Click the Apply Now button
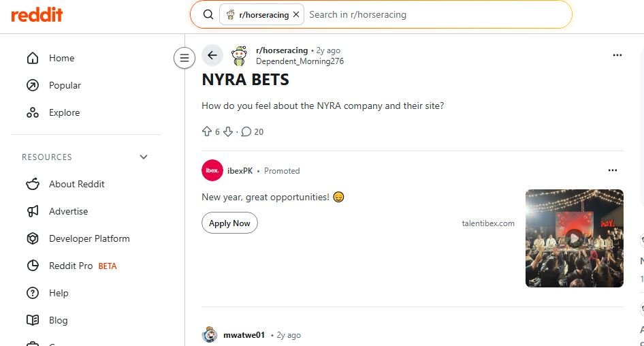 click(229, 223)
